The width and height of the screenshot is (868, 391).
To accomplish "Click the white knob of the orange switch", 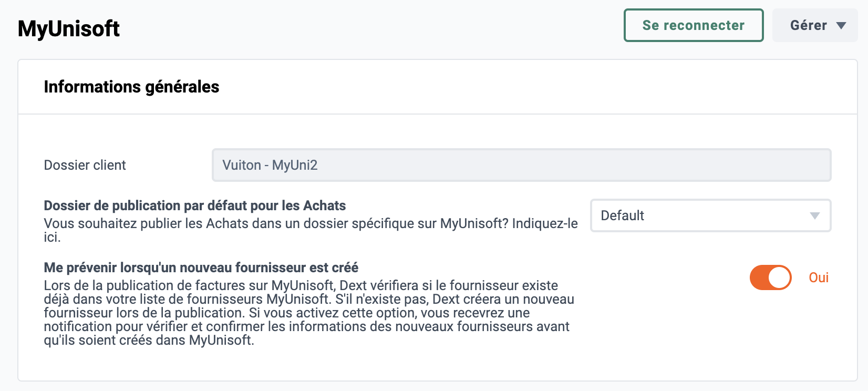I will coord(780,277).
